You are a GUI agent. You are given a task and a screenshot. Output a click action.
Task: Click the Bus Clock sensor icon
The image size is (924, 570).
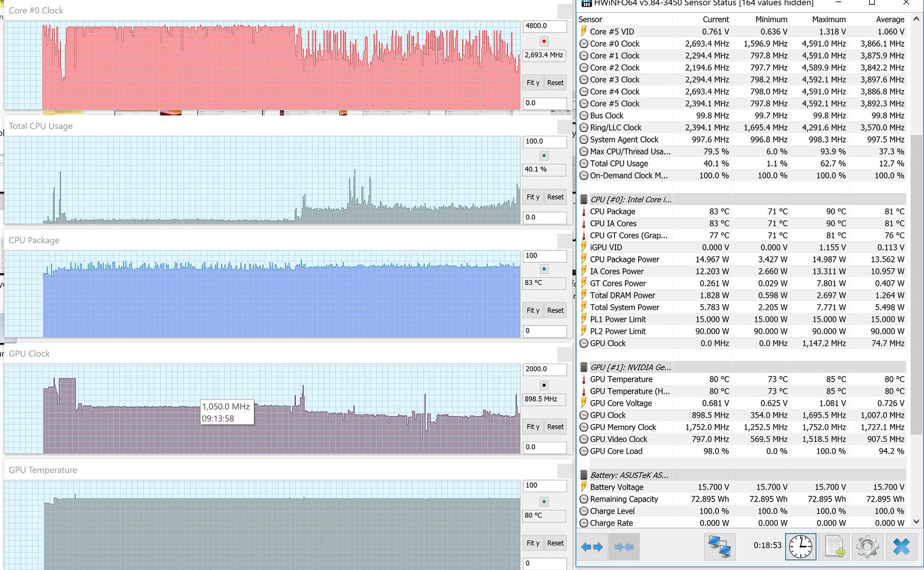[584, 116]
